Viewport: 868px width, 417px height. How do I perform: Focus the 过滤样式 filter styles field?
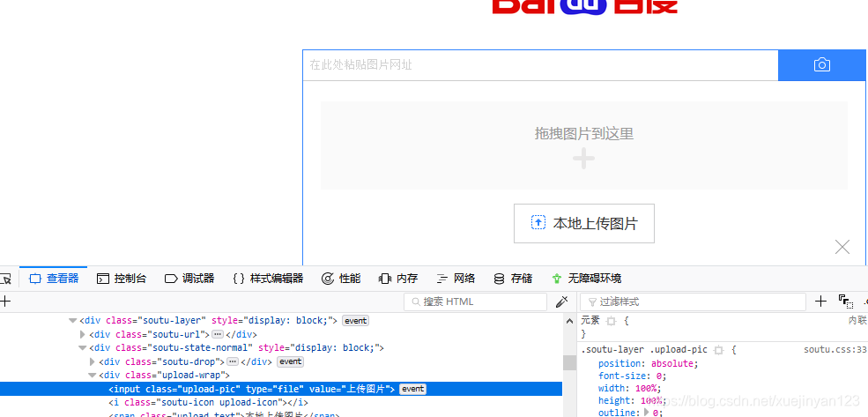coord(693,302)
